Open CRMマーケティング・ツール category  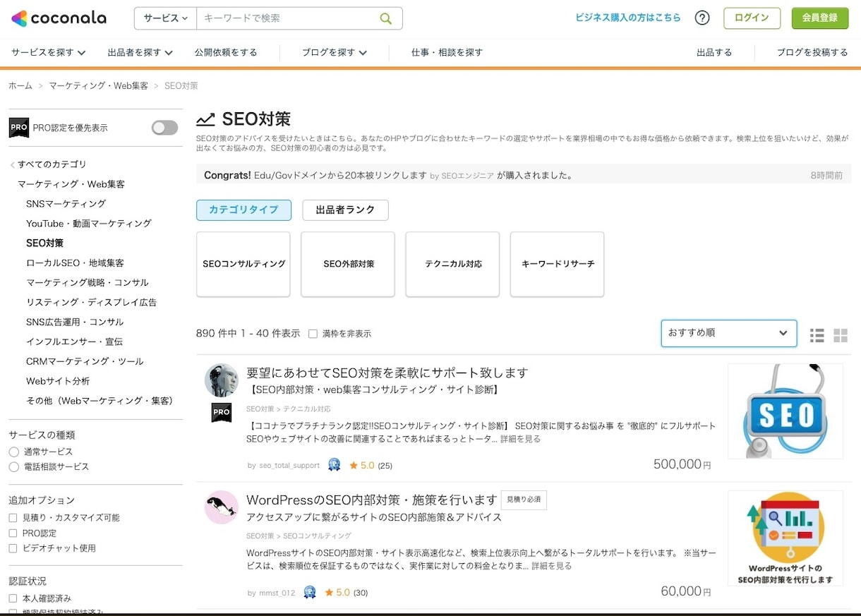pyautogui.click(x=85, y=362)
